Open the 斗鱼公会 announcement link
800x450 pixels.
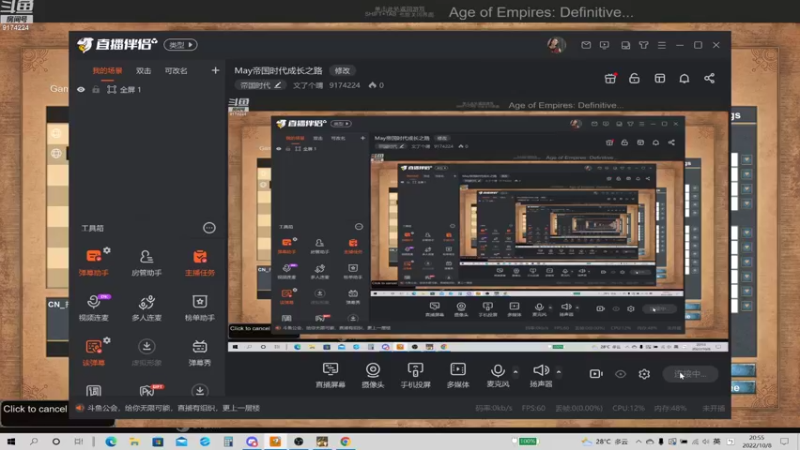tap(173, 408)
